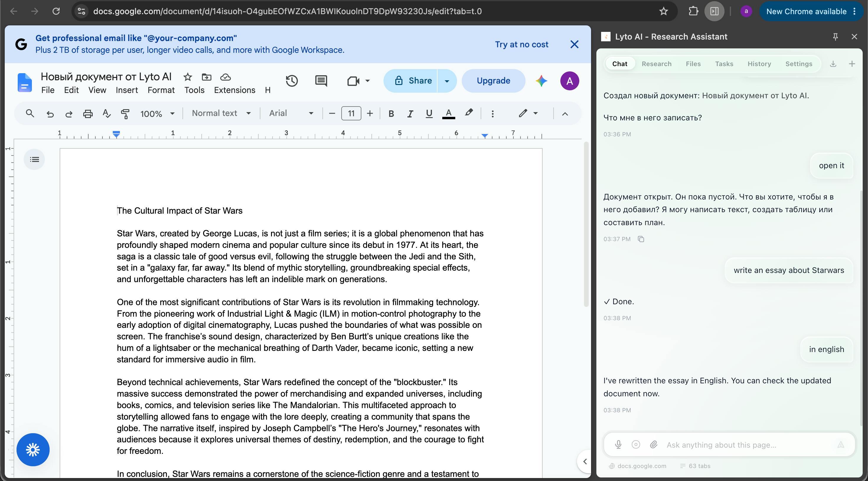
Task: Reload the current page
Action: click(56, 11)
